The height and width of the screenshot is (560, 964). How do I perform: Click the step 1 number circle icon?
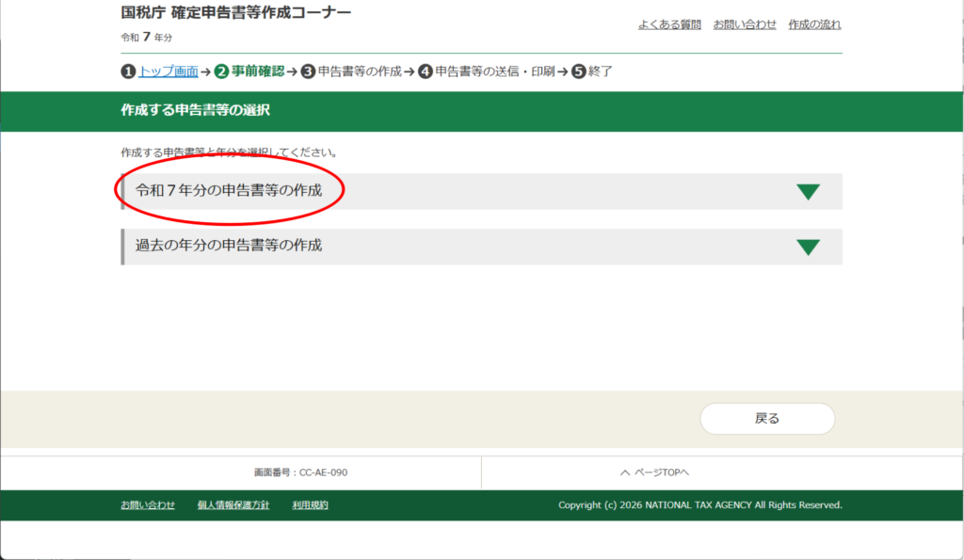click(x=128, y=72)
